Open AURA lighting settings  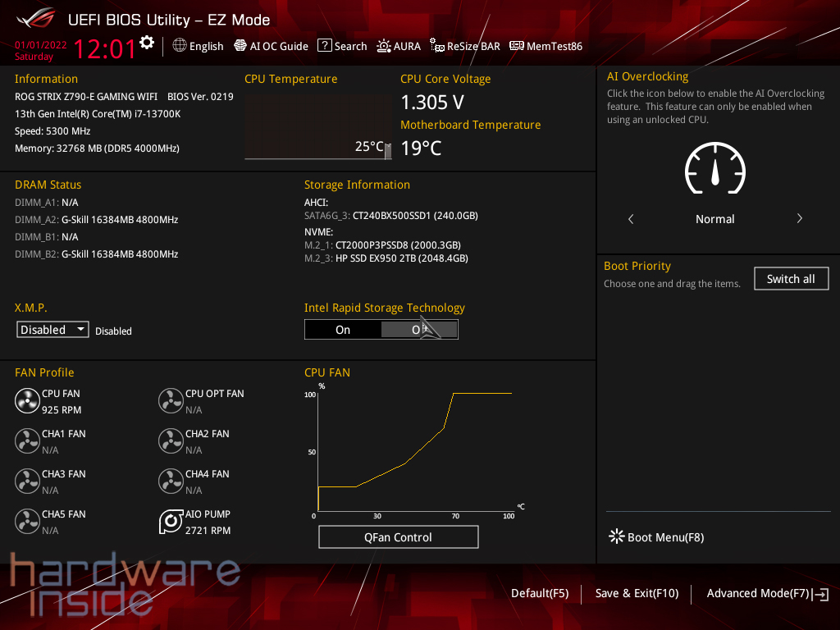click(x=399, y=46)
